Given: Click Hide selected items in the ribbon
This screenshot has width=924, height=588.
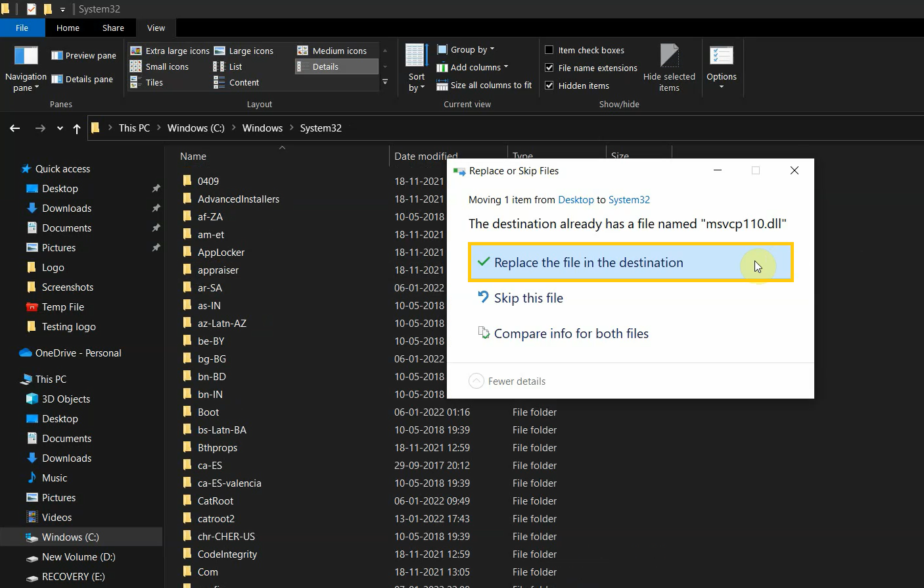Looking at the screenshot, I should point(669,68).
